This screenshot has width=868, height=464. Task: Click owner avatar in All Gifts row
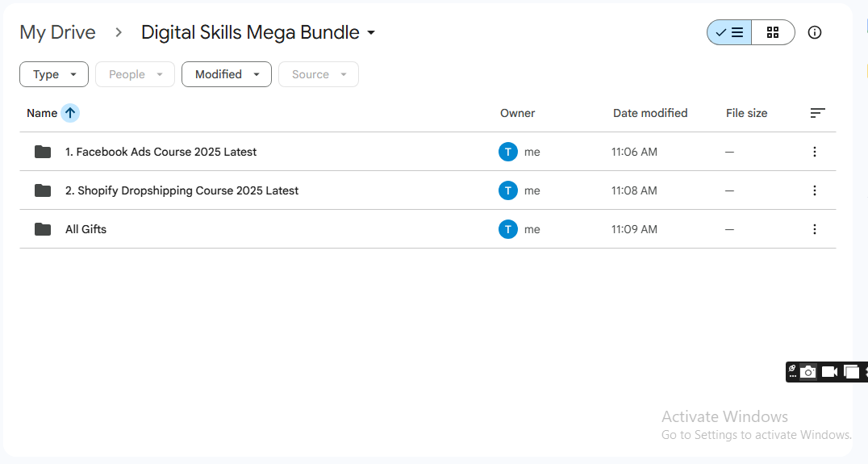coord(508,229)
